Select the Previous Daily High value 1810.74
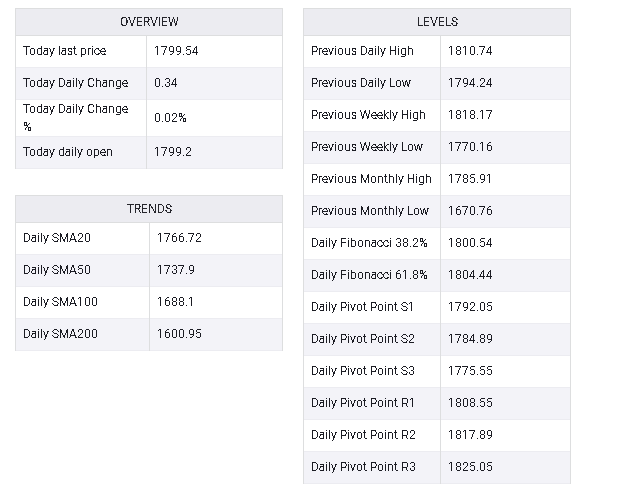Viewport: 618px width, 489px height. point(470,51)
